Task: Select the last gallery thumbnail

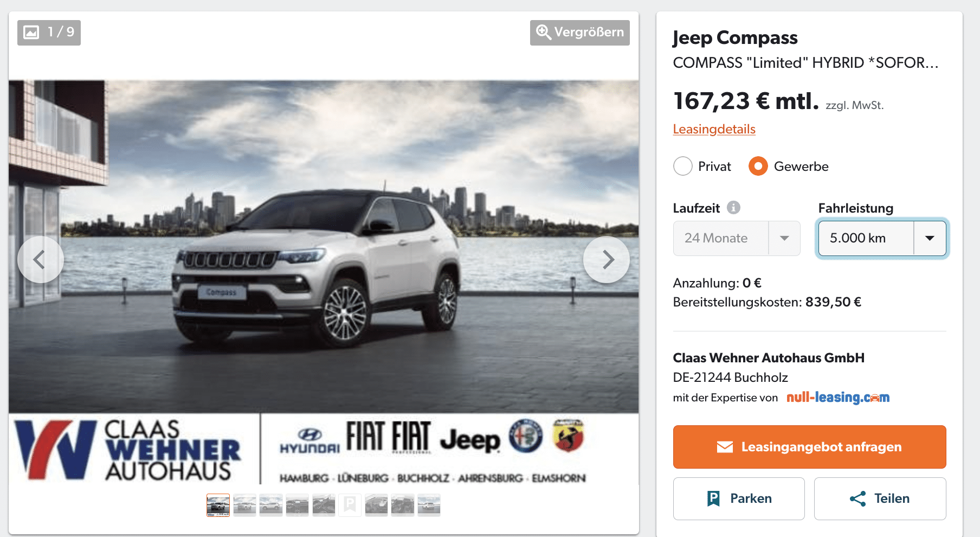Action: [x=429, y=505]
